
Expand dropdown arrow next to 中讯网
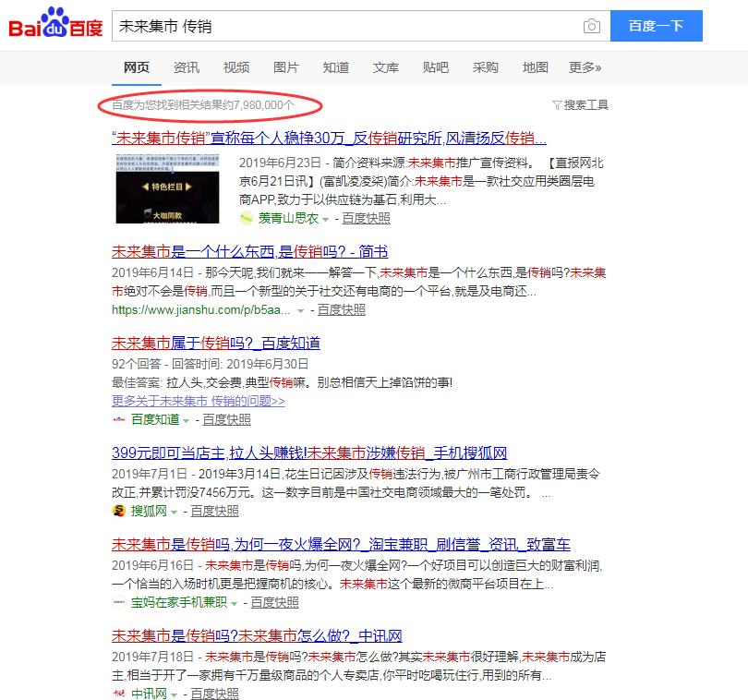tap(175, 694)
